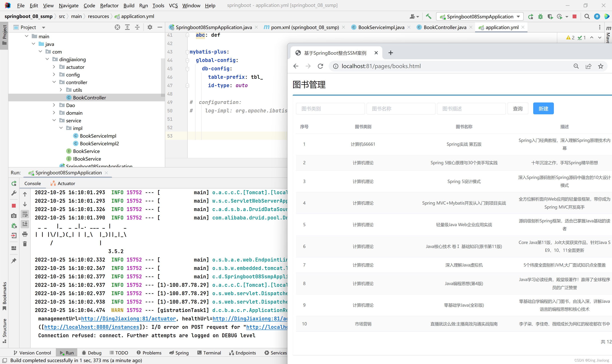Expand all in Project panel
The width and height of the screenshot is (612, 364).
pos(127,27)
